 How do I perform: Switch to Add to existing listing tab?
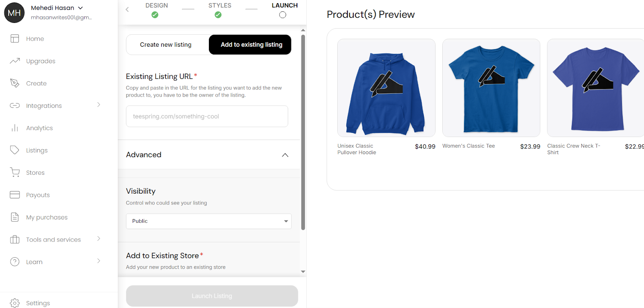click(x=250, y=45)
